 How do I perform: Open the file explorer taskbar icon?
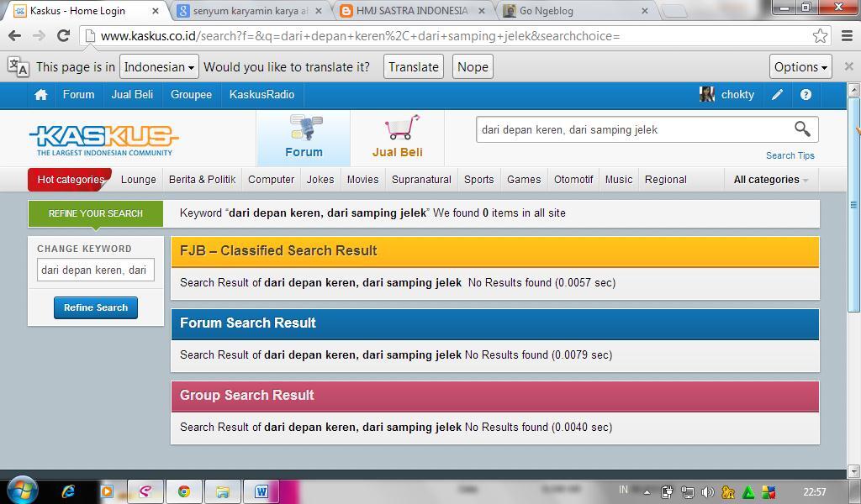pos(222,491)
